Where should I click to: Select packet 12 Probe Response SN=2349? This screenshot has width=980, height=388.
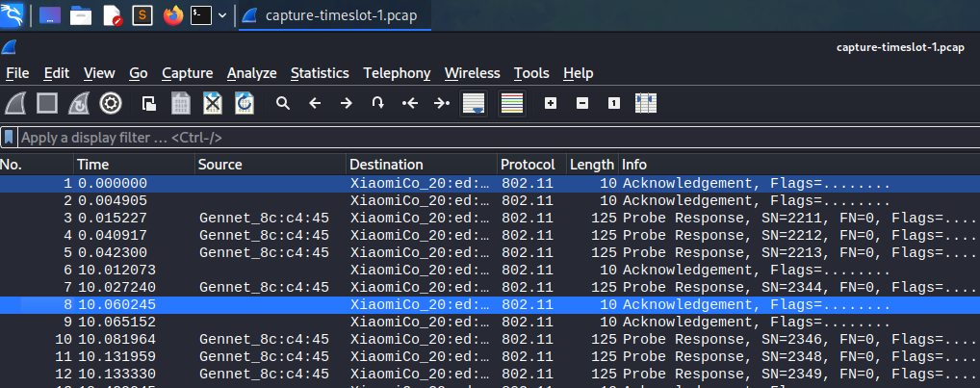[x=490, y=375]
